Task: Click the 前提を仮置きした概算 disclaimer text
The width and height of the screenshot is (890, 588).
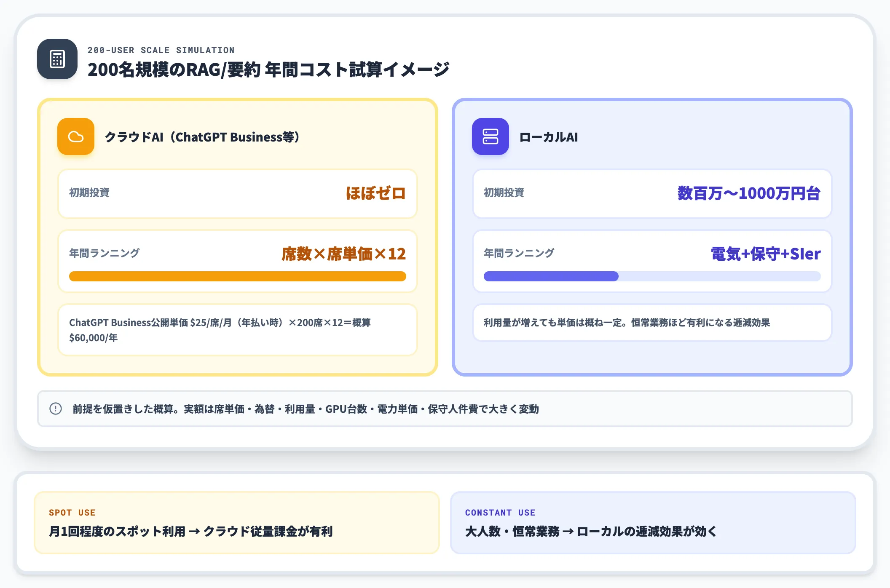Action: (306, 409)
